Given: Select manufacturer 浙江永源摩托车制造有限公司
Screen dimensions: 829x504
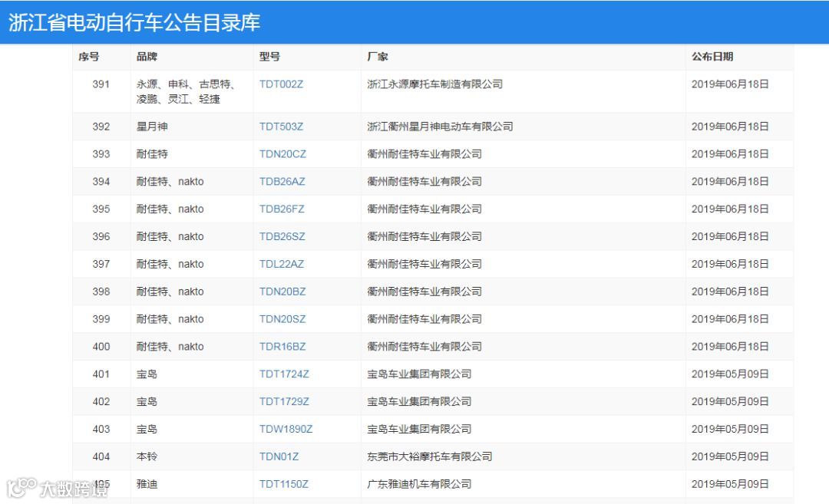Looking at the screenshot, I should [434, 84].
